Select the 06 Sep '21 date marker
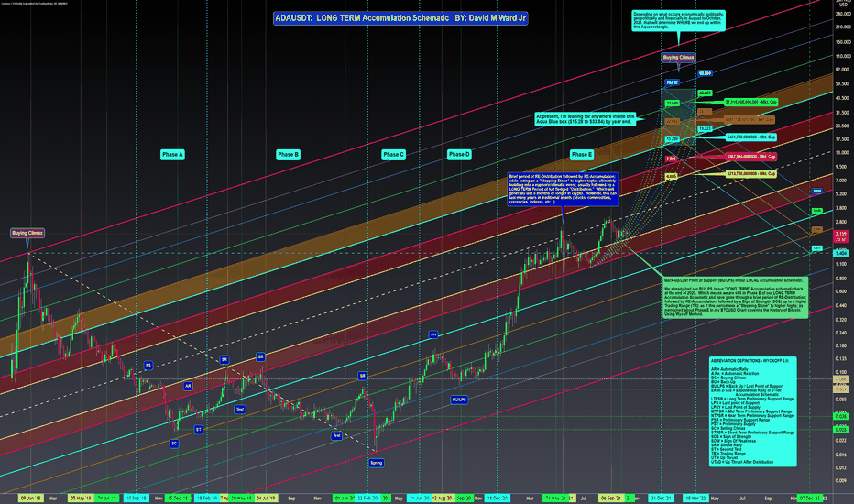 pos(611,498)
